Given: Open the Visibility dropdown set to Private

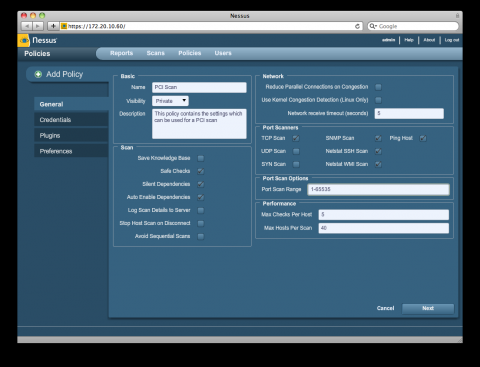Looking at the screenshot, I should tap(170, 101).
